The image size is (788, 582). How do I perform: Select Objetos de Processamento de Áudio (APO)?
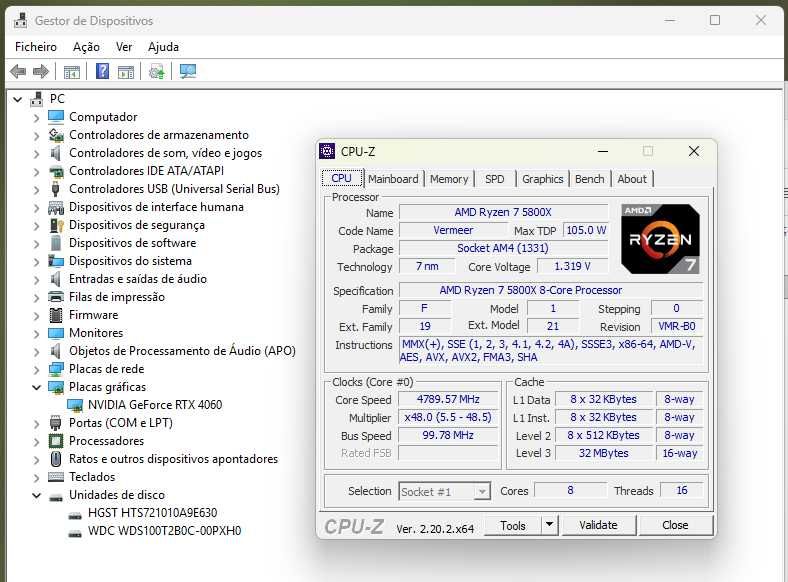[x=182, y=351]
